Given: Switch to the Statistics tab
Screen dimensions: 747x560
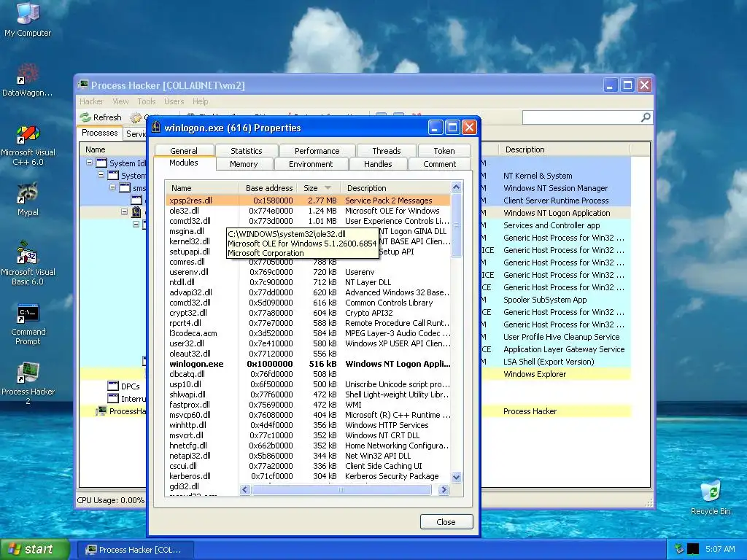Looking at the screenshot, I should click(x=247, y=150).
